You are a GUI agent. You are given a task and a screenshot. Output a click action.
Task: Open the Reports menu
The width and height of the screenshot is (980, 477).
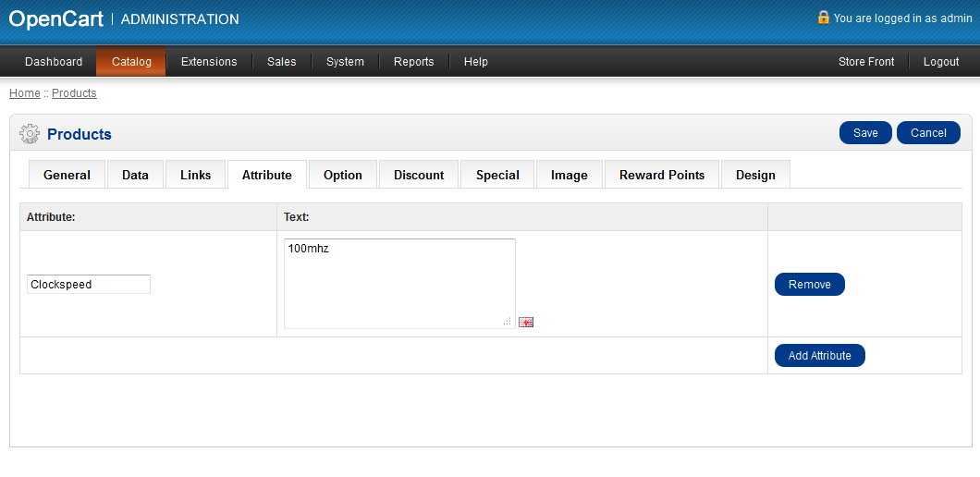click(413, 62)
